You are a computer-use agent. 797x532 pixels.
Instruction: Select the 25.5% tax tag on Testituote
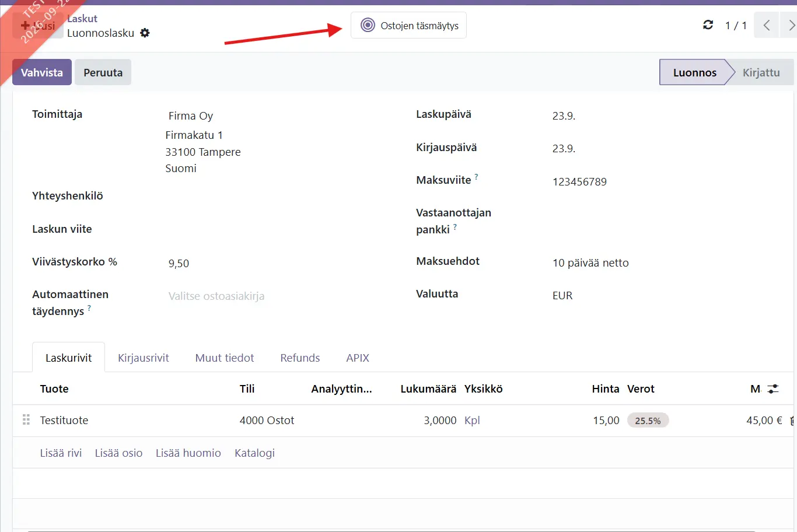tap(648, 421)
